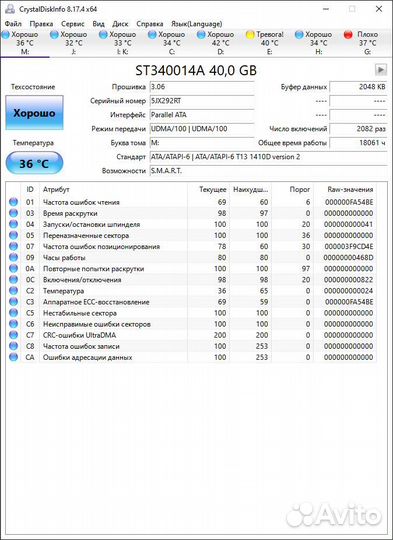Select the Плохо disk G: tab
Viewport: 393px width, 540px height.
point(367,43)
